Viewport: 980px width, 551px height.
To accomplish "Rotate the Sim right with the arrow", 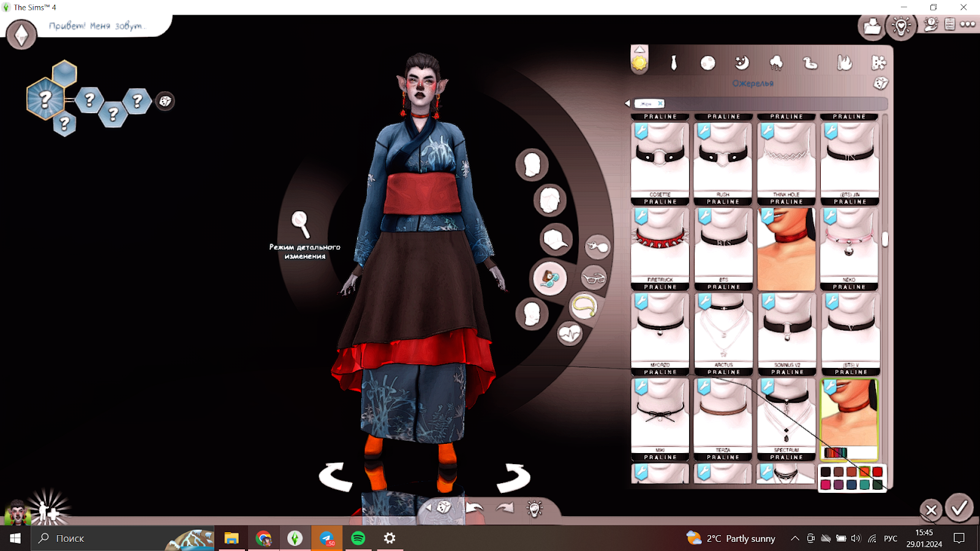I will pos(513,477).
